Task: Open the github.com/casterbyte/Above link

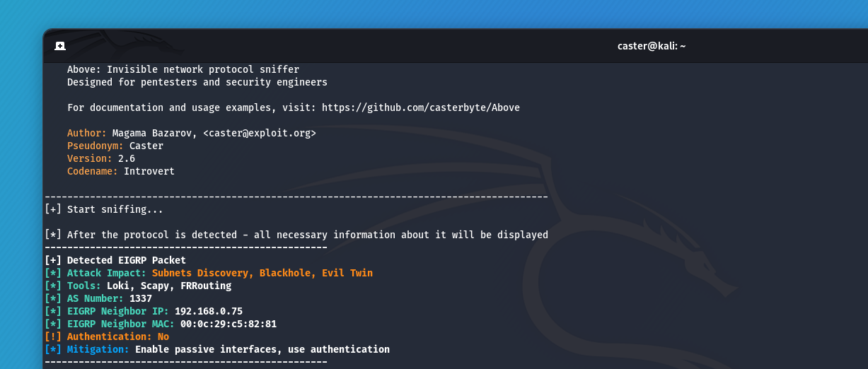Action: 421,107
